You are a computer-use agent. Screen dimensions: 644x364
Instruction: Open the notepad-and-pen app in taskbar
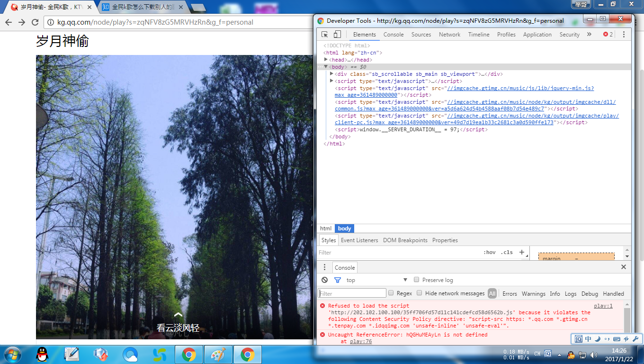click(x=72, y=355)
